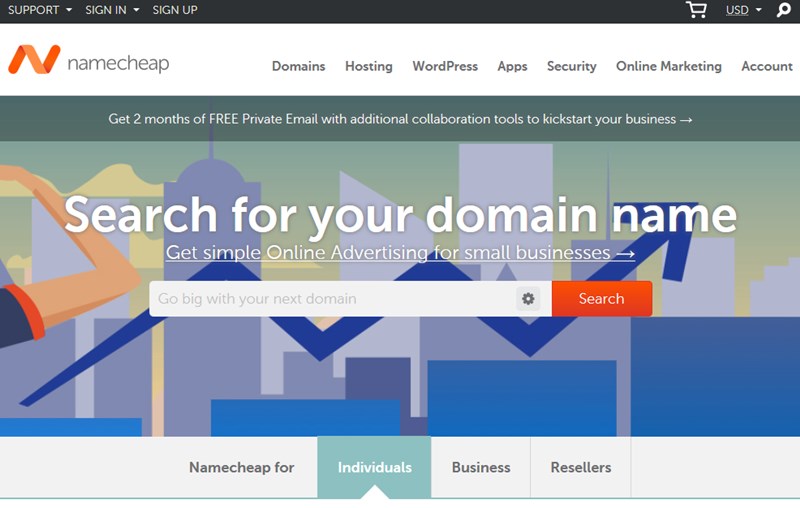Image resolution: width=800 pixels, height=508 pixels.
Task: Click the Namecheap logo
Action: click(x=89, y=60)
